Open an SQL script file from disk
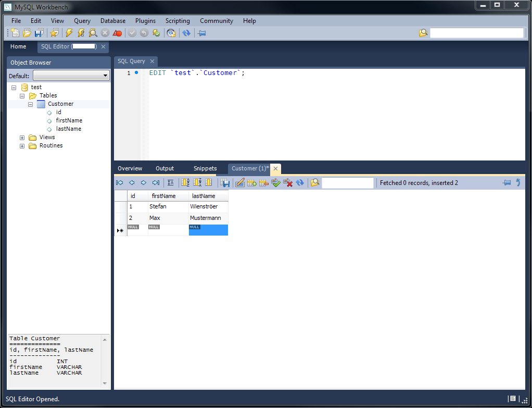The height and width of the screenshot is (408, 532). coord(27,33)
